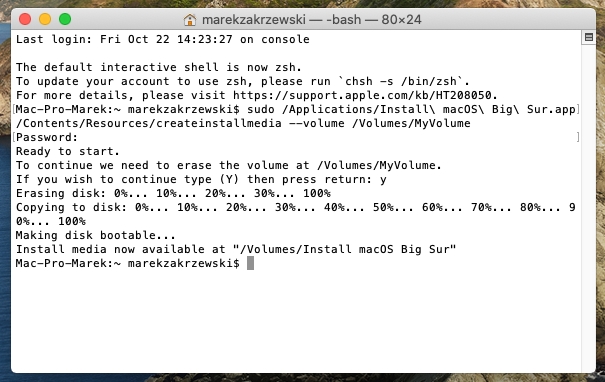The width and height of the screenshot is (605, 382).
Task: Click the left bracket mark beside the sudo command
Action: tap(14, 109)
